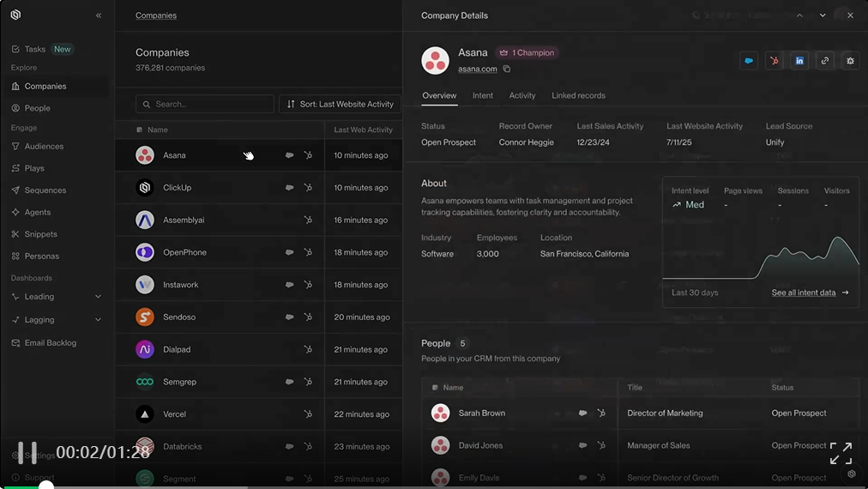This screenshot has height=489, width=868.
Task: Open Sarah Brown's person record
Action: [x=482, y=414]
